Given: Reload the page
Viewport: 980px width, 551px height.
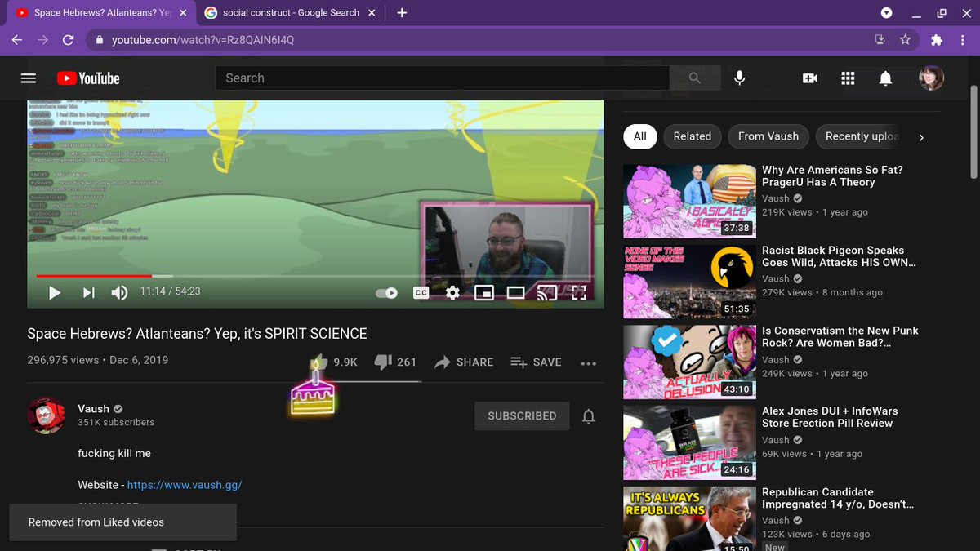Looking at the screenshot, I should pyautogui.click(x=69, y=40).
